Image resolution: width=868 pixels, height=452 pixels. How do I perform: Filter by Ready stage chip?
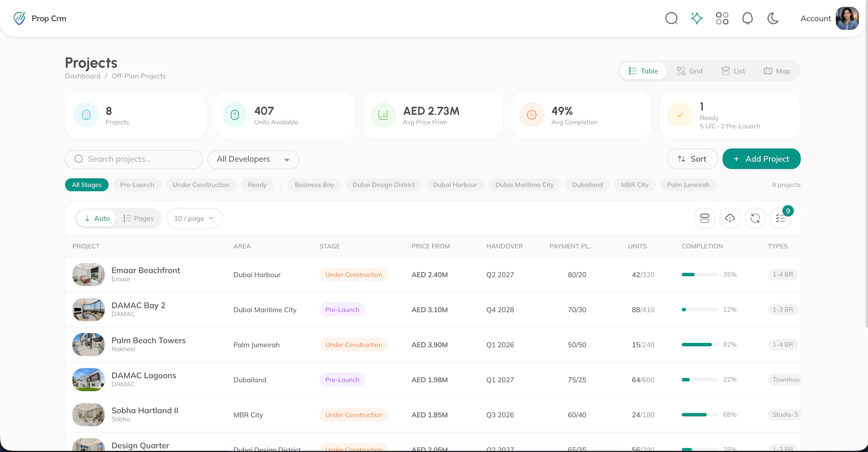click(257, 185)
